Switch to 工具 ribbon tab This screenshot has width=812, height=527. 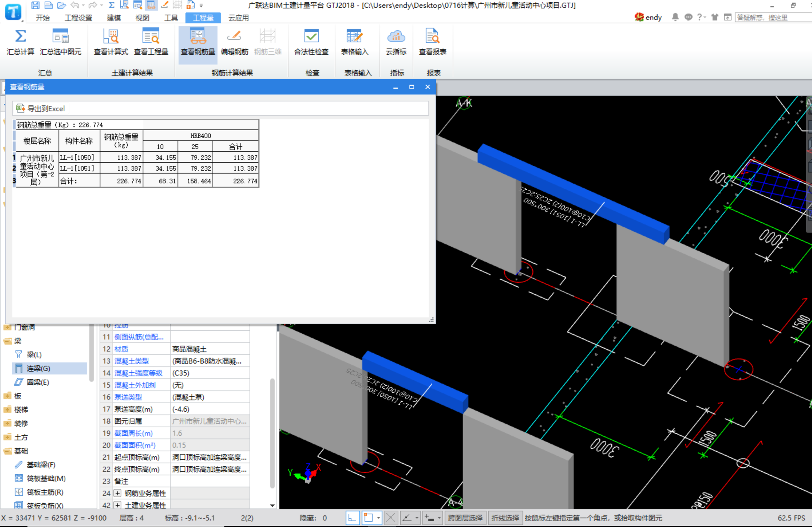tap(171, 18)
